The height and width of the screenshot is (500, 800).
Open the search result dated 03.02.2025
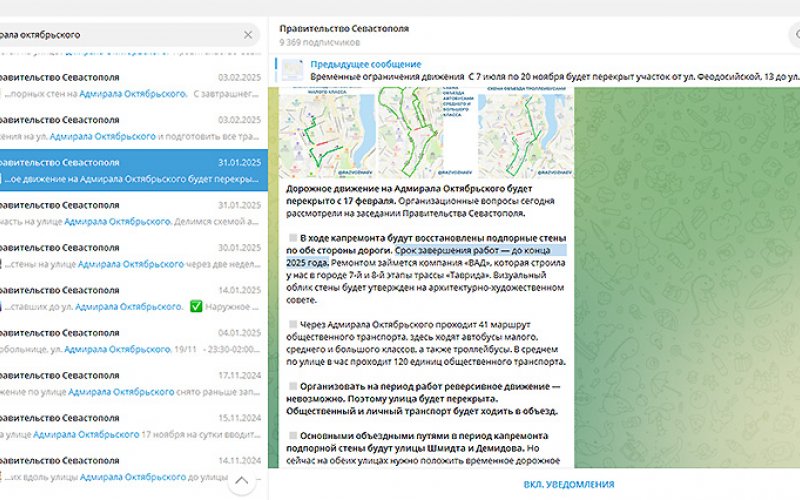[x=130, y=85]
